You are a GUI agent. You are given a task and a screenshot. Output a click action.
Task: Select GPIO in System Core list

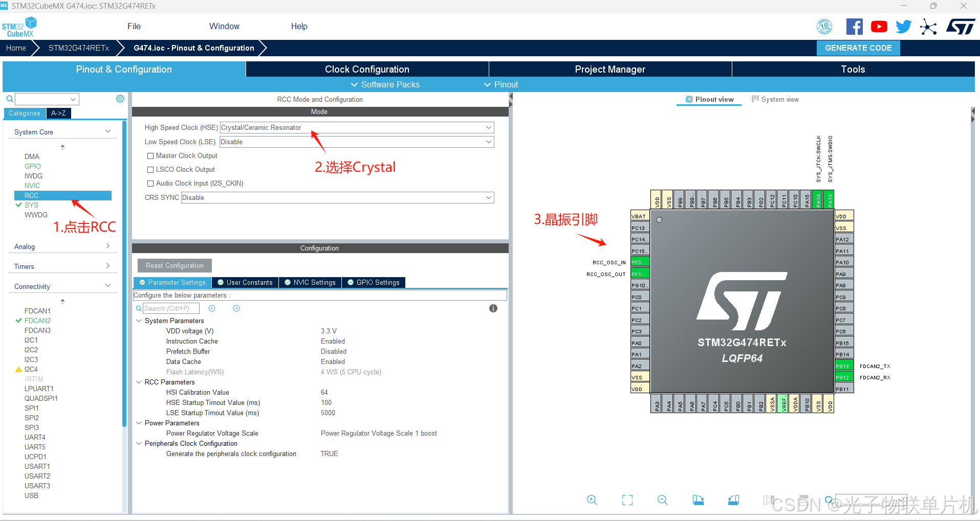coord(33,166)
